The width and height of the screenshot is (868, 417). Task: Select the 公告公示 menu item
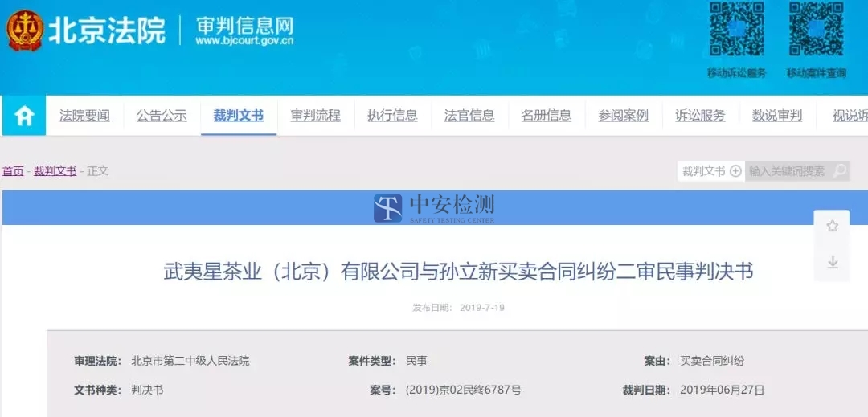(x=162, y=116)
